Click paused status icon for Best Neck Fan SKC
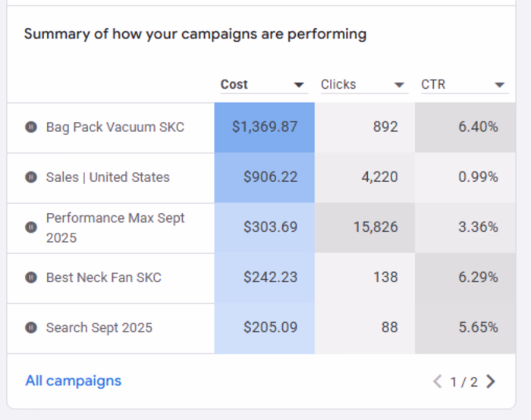The height and width of the screenshot is (420, 531). tap(31, 277)
